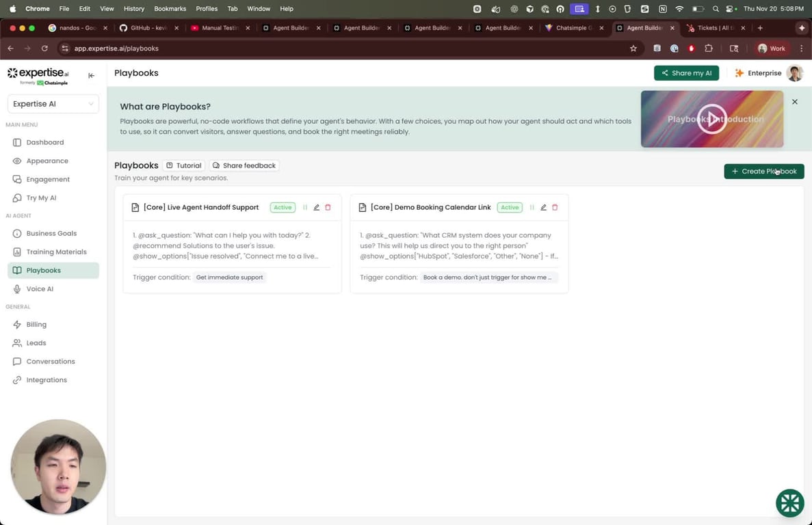Pause the Demo Booking Calendar Link playbook
Viewport: 812px width, 525px height.
click(532, 207)
